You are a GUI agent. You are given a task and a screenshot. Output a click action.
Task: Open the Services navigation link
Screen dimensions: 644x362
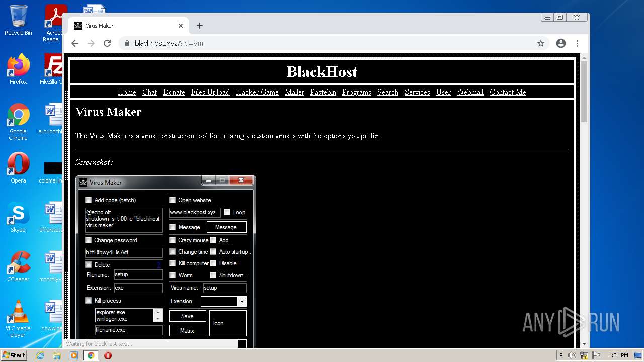pos(417,92)
